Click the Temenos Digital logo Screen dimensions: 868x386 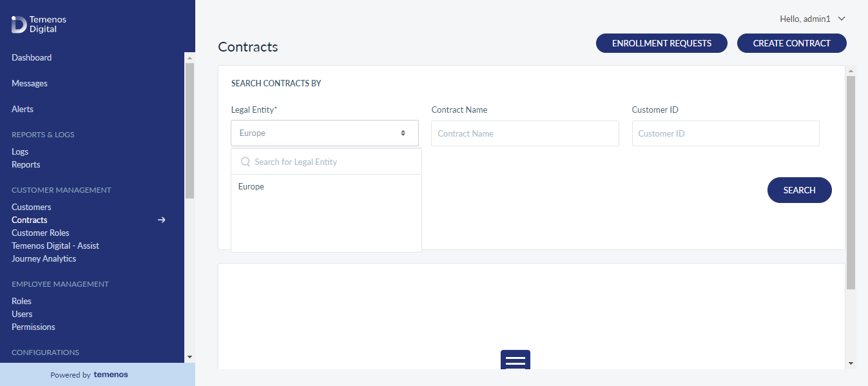coord(39,24)
